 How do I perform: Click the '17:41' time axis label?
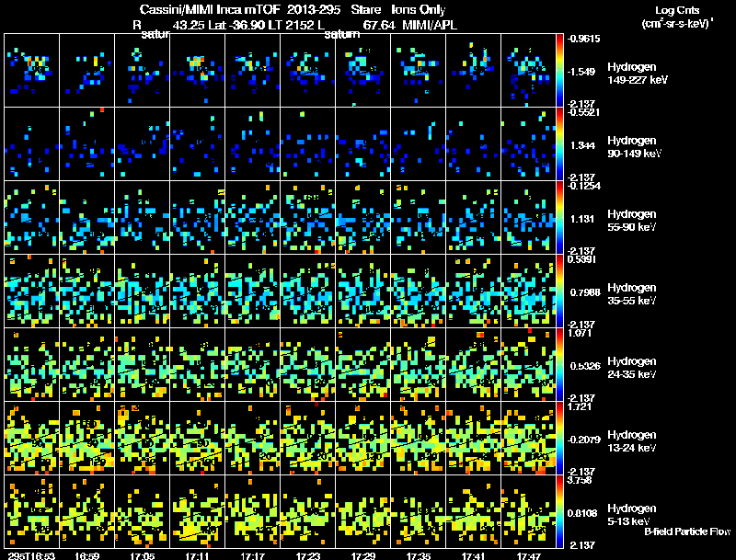tap(473, 555)
